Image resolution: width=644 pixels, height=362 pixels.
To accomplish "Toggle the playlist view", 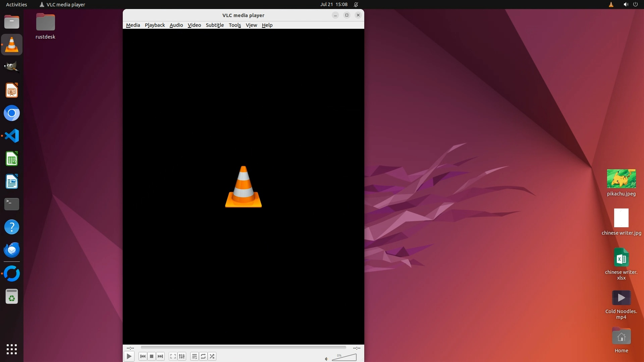I will [x=194, y=356].
